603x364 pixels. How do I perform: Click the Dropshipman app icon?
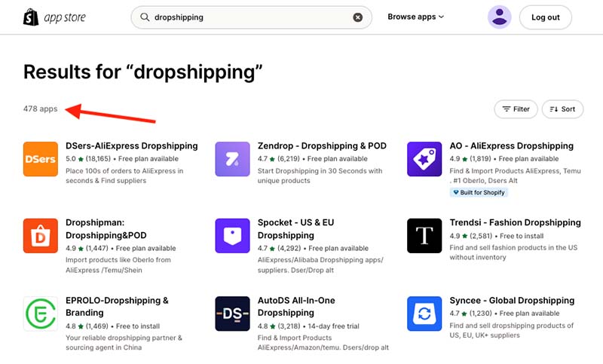click(x=41, y=236)
